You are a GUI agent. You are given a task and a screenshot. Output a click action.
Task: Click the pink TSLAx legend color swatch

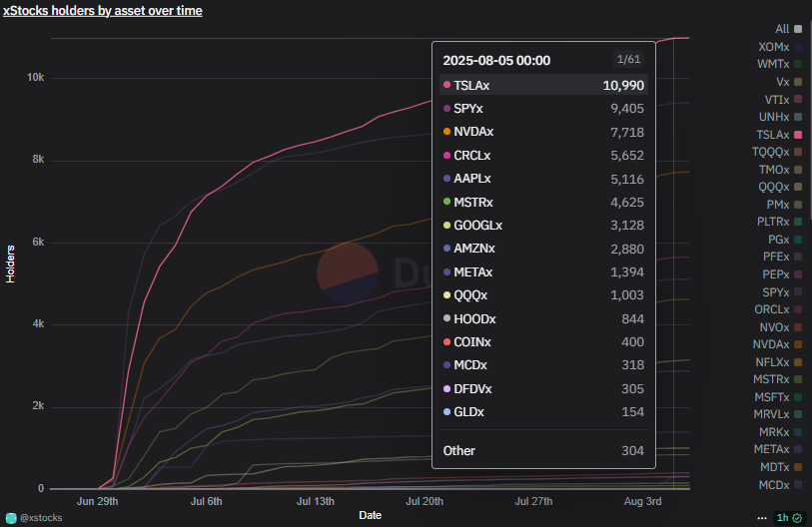click(798, 135)
